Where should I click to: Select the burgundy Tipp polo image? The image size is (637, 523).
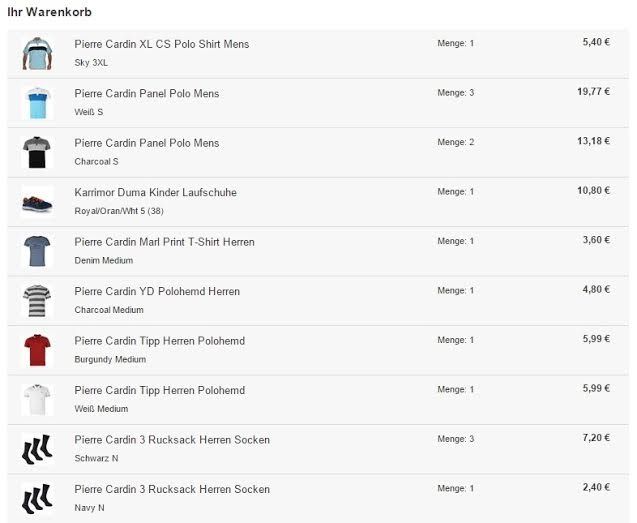pos(37,350)
